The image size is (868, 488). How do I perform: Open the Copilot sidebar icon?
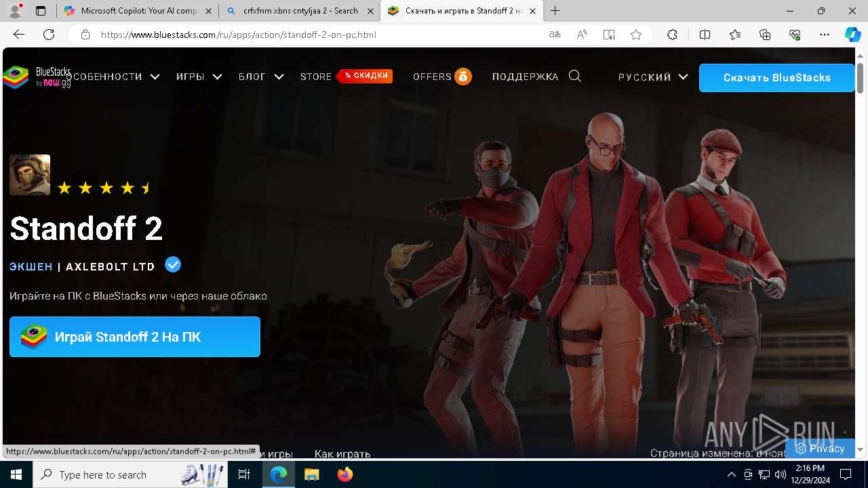point(852,35)
